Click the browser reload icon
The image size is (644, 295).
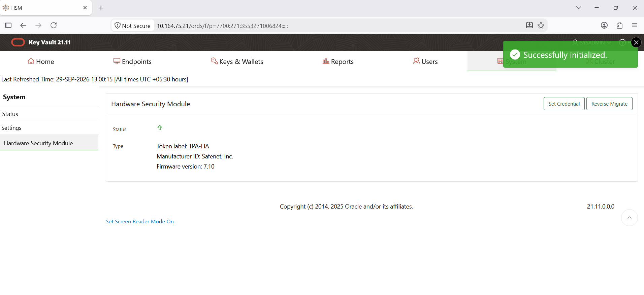point(54,25)
